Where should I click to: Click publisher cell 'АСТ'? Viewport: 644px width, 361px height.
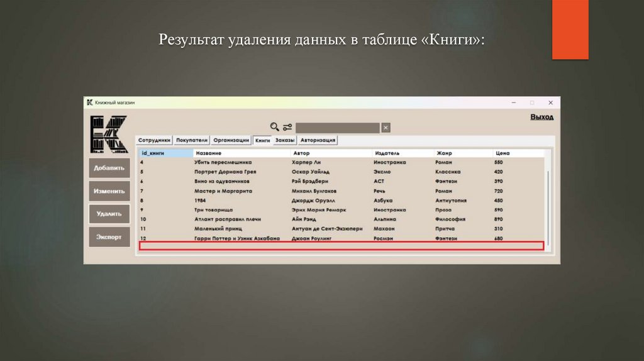[379, 181]
